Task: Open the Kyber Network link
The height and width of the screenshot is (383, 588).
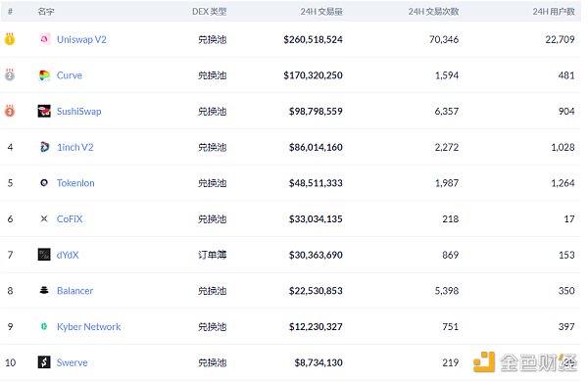Action: pos(88,327)
